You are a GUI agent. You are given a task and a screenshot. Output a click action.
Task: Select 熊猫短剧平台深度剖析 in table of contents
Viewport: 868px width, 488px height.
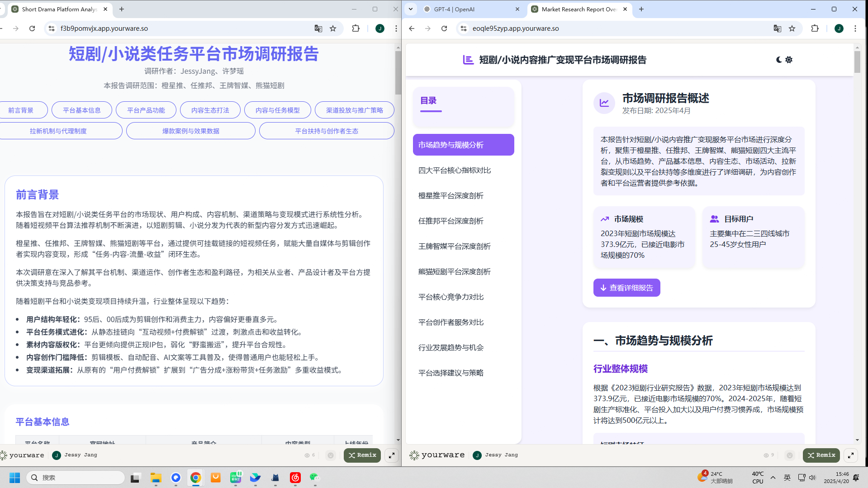pyautogui.click(x=463, y=271)
